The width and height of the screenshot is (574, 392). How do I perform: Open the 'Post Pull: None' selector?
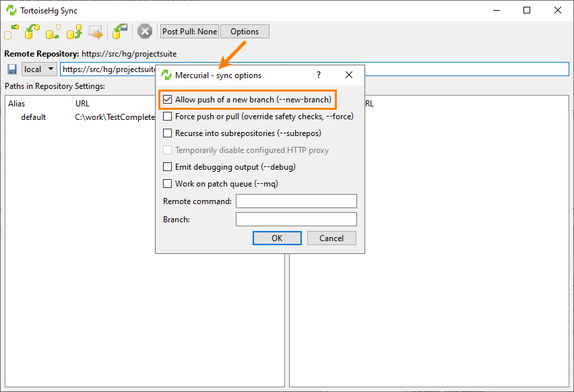189,31
